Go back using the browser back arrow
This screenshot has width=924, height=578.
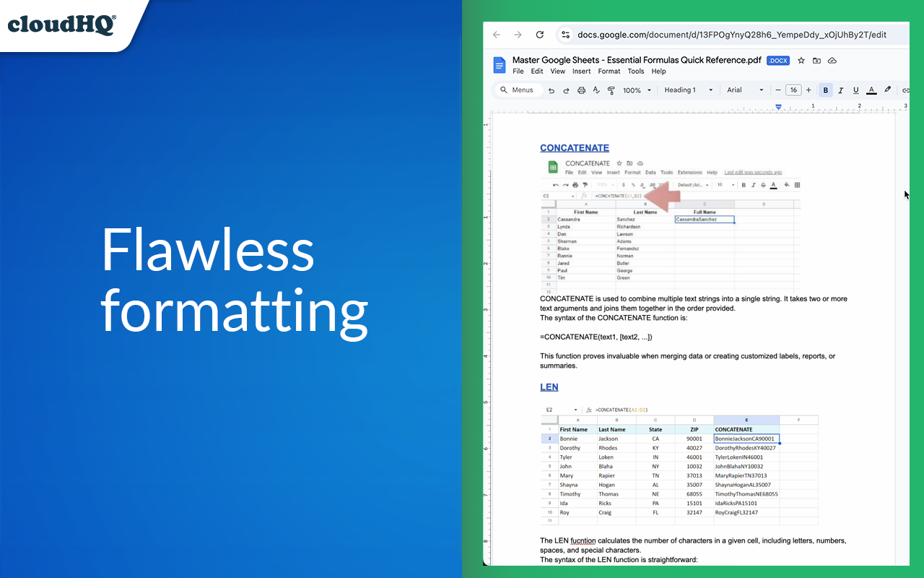pos(497,35)
